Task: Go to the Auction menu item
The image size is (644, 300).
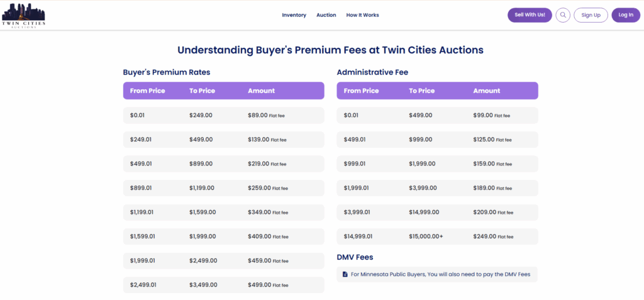Action: (x=326, y=15)
